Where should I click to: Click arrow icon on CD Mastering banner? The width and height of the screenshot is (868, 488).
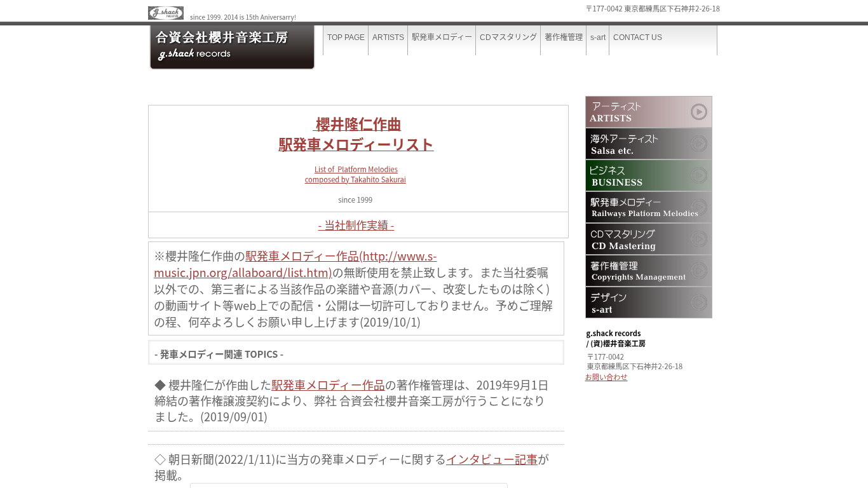tap(699, 239)
